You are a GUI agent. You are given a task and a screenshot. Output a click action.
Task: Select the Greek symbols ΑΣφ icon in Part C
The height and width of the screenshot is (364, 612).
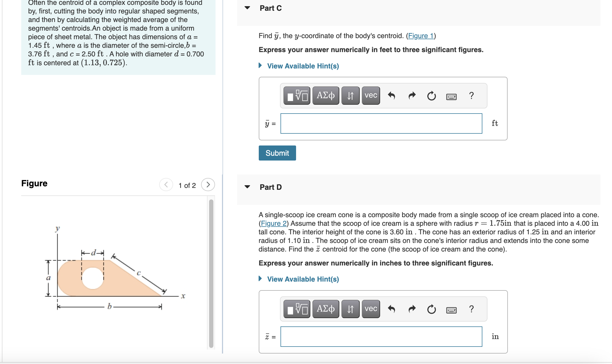[325, 96]
